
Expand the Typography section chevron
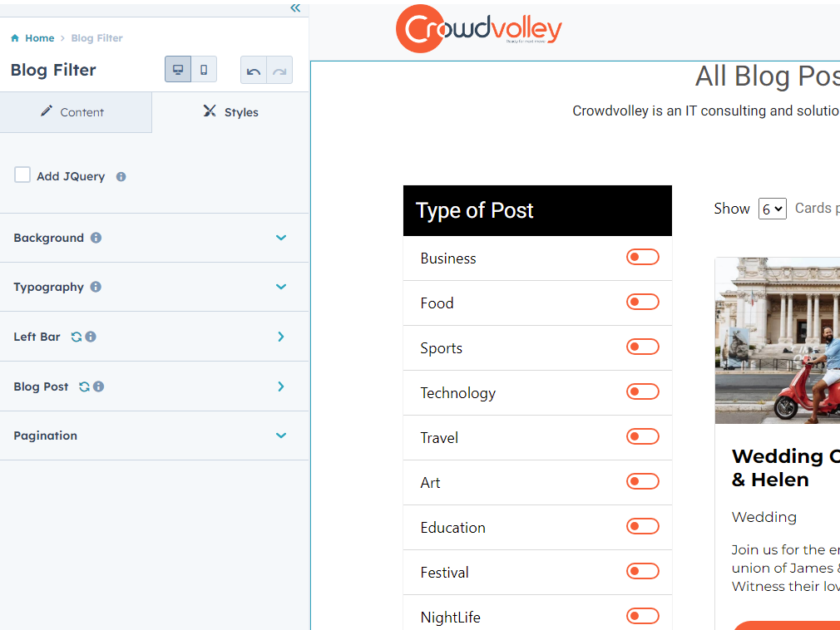click(x=281, y=287)
